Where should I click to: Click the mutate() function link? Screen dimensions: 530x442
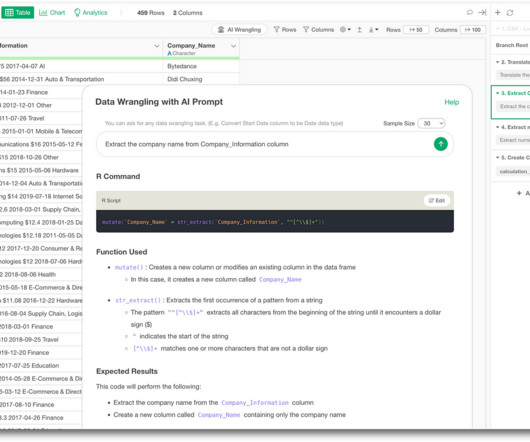pos(129,267)
